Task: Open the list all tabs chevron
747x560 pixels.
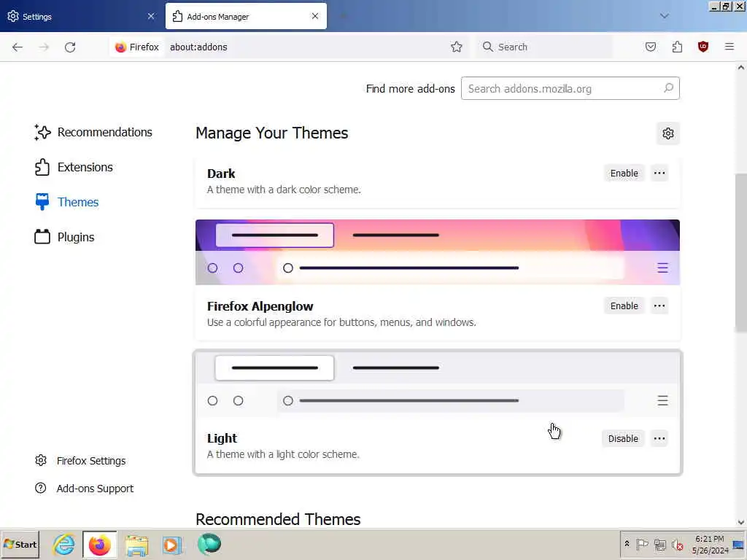Action: (664, 16)
